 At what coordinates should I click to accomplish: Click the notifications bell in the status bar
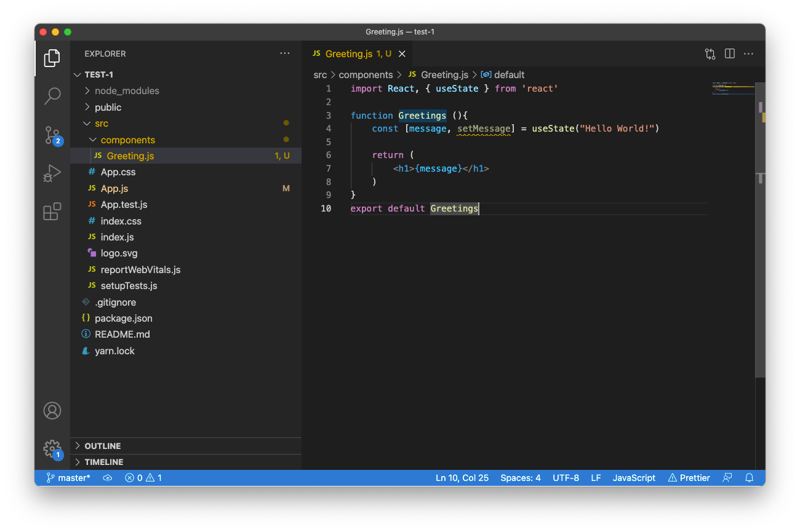point(749,477)
